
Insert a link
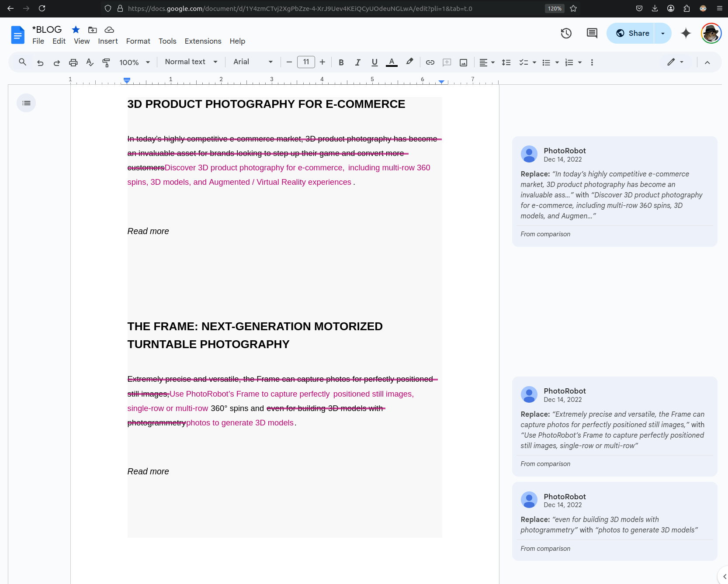coord(430,62)
